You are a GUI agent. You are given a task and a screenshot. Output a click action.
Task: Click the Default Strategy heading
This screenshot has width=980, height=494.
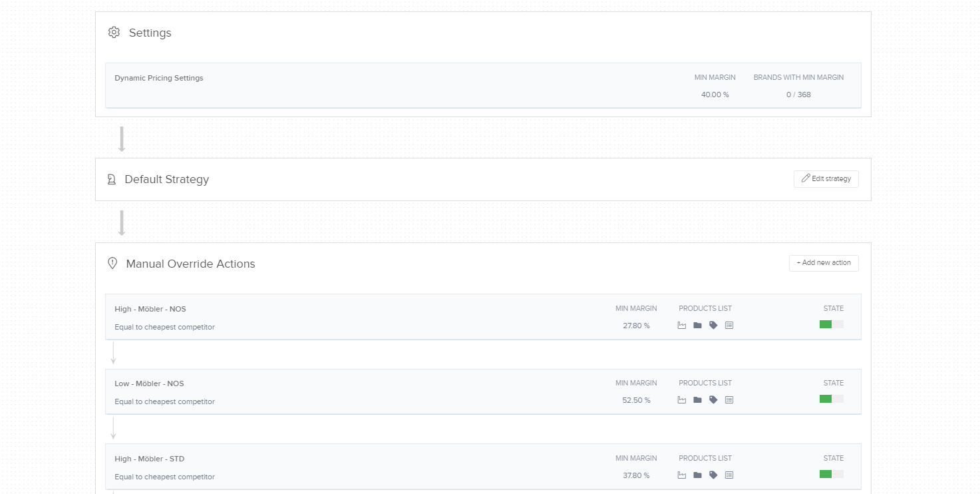167,179
